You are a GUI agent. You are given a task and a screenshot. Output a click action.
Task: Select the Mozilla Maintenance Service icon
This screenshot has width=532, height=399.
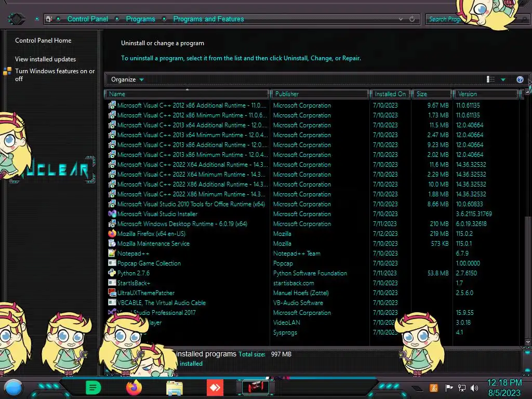112,243
